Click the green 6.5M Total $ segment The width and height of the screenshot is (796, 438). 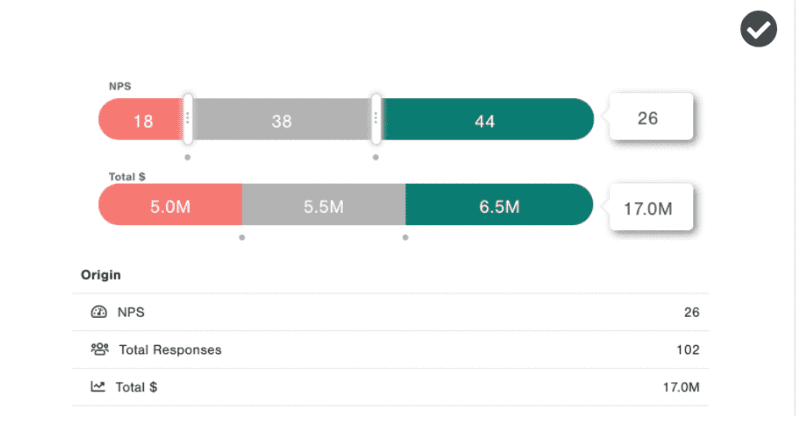499,205
